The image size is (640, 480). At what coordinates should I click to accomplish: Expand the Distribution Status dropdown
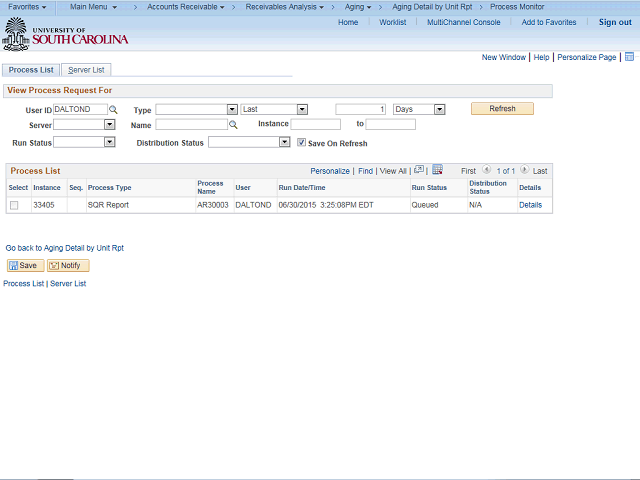click(284, 142)
